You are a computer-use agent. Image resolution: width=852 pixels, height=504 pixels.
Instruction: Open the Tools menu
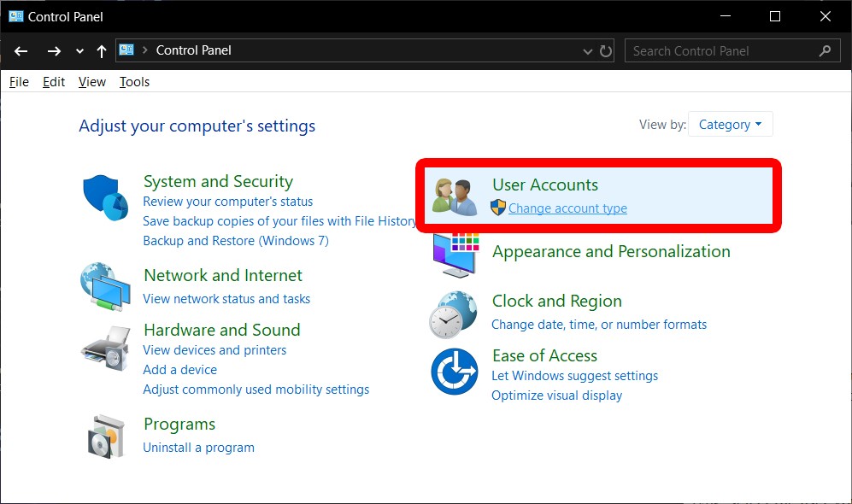click(x=133, y=81)
